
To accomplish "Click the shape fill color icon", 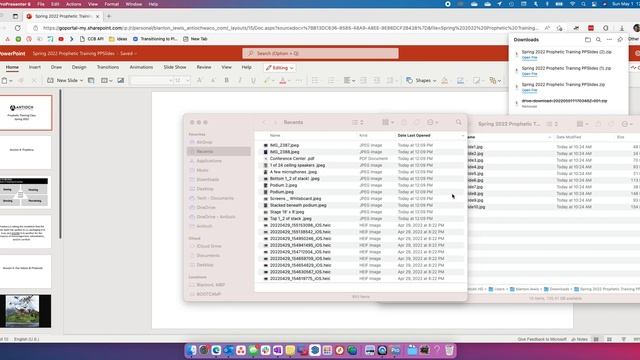I will [444, 80].
